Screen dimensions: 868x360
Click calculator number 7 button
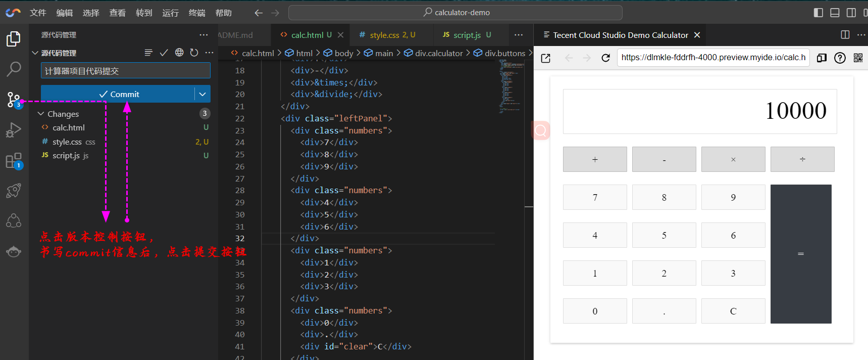[x=595, y=197]
